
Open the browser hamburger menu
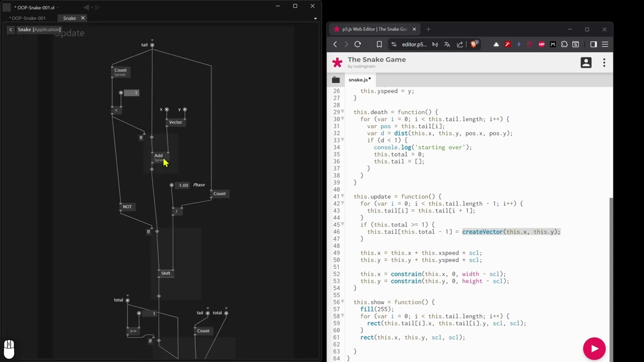click(x=605, y=44)
